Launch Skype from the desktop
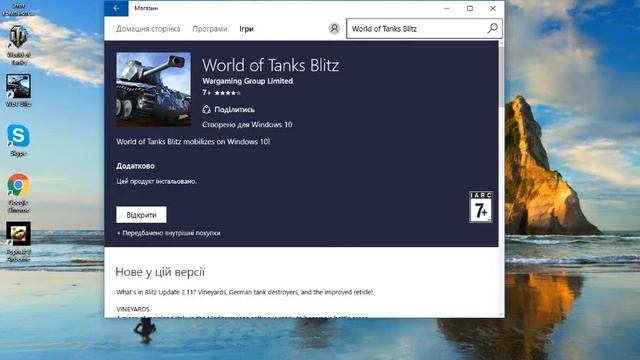 coord(18,140)
